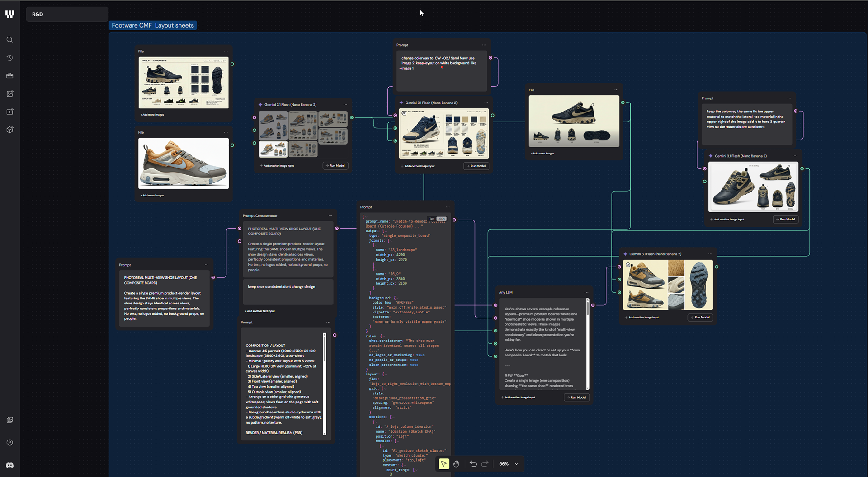The width and height of the screenshot is (868, 477).
Task: Select the Footware CMF Layout sheets group label
Action: 153,25
